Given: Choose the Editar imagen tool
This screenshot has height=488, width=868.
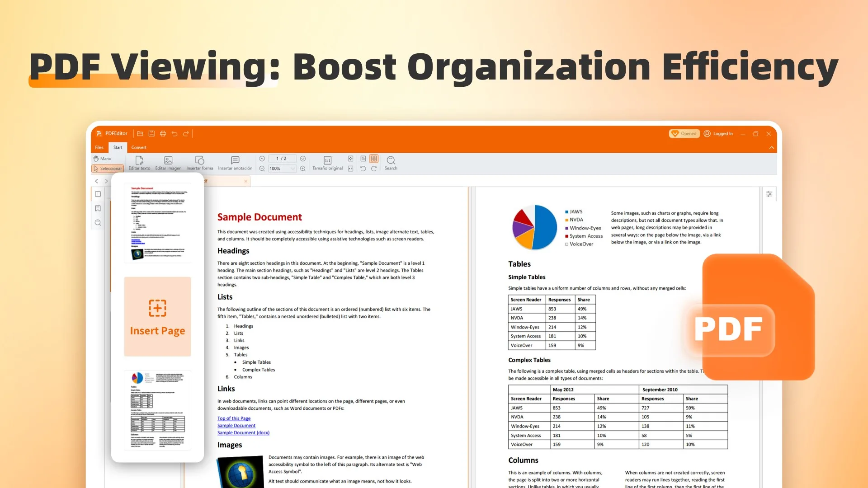Looking at the screenshot, I should click(x=168, y=163).
